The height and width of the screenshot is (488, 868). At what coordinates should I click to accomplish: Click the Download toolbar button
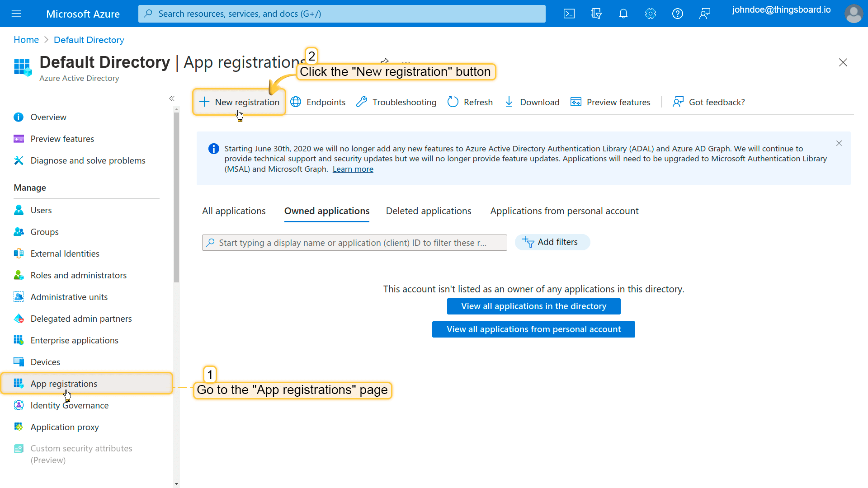[x=532, y=102]
